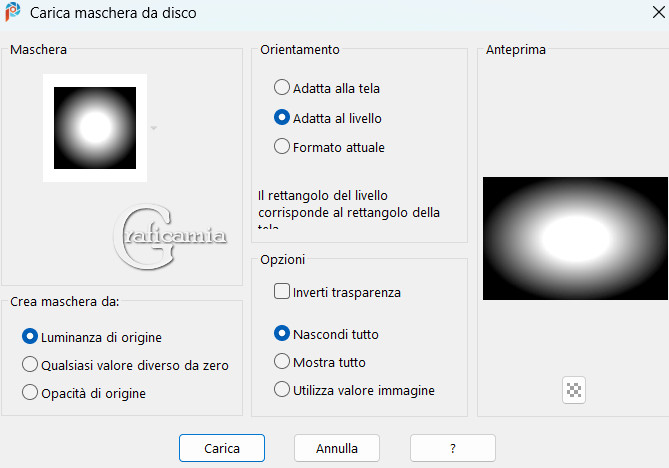This screenshot has height=468, width=669.
Task: Select Utilizza valore immagine
Action: [x=282, y=390]
